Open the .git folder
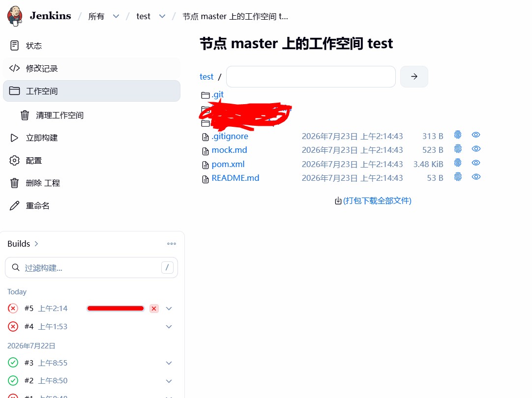The image size is (532, 398). tap(217, 94)
